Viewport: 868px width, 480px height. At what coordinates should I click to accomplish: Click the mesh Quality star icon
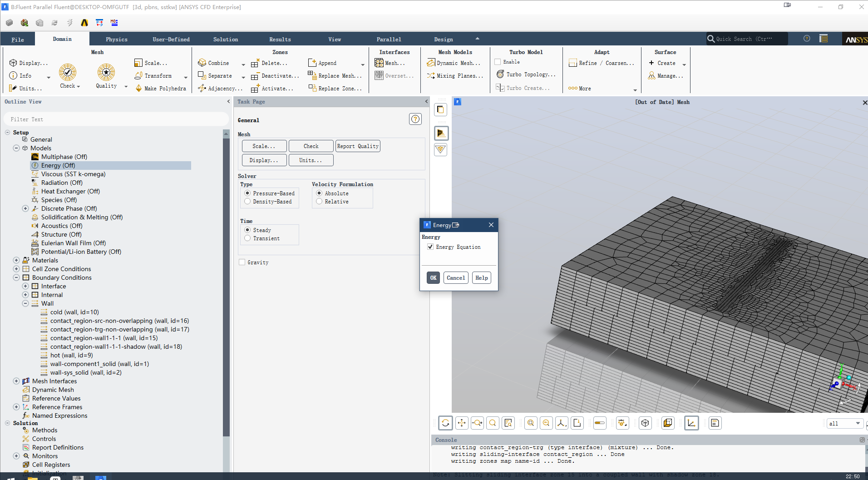[x=106, y=72]
